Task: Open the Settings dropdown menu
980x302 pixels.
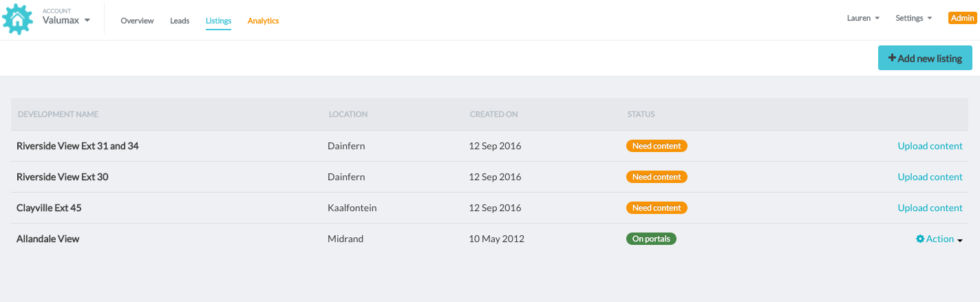Action: pos(913,19)
